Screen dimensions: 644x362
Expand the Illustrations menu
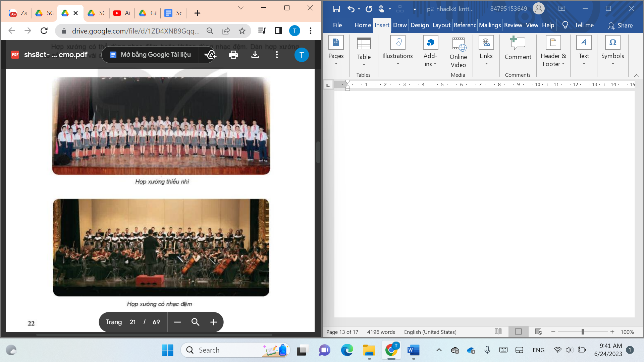coord(397,51)
